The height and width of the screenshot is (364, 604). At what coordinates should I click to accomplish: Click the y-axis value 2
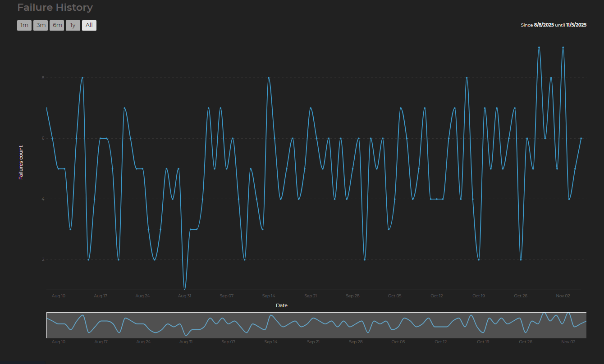pyautogui.click(x=43, y=259)
